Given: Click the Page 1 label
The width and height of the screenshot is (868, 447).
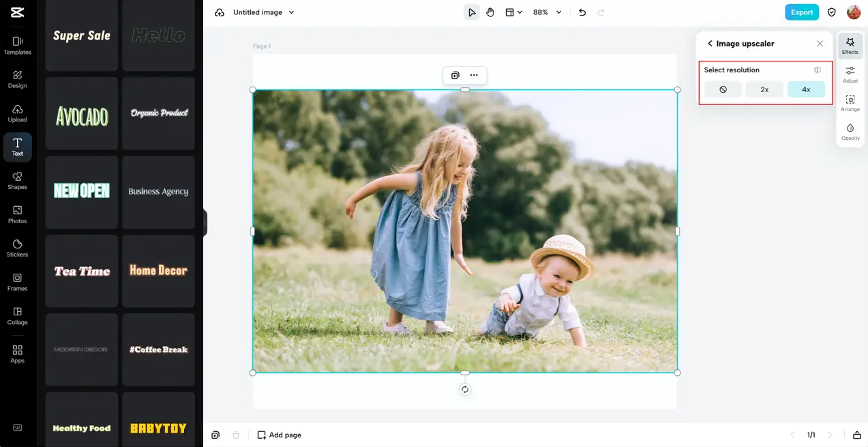Looking at the screenshot, I should click(x=262, y=46).
